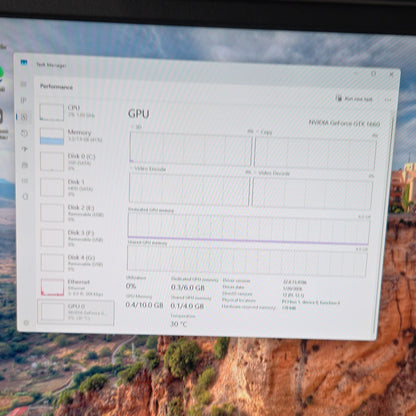Click the 3D usage graph

(191, 148)
